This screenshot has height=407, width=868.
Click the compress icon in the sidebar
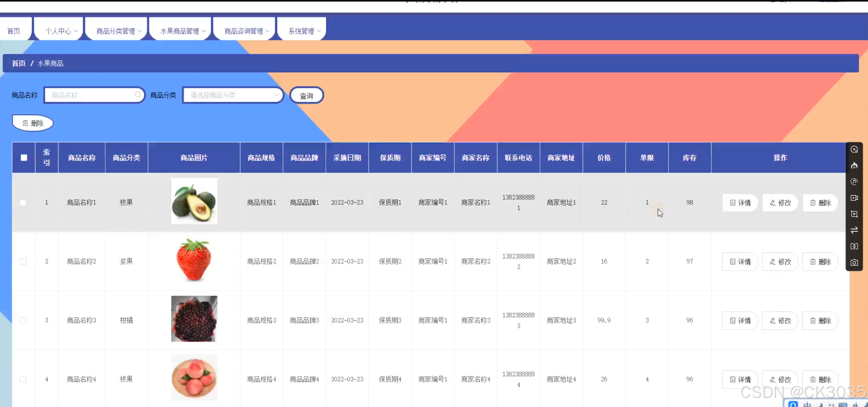pyautogui.click(x=854, y=246)
